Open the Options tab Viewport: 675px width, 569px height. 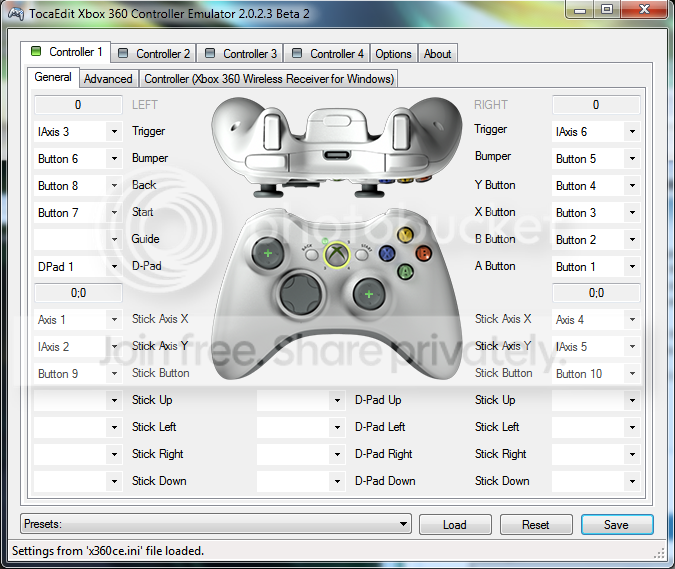click(393, 54)
